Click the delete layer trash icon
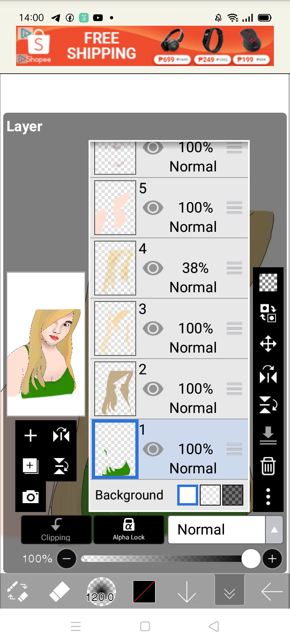Viewport: 290px width, 644px height. (268, 466)
